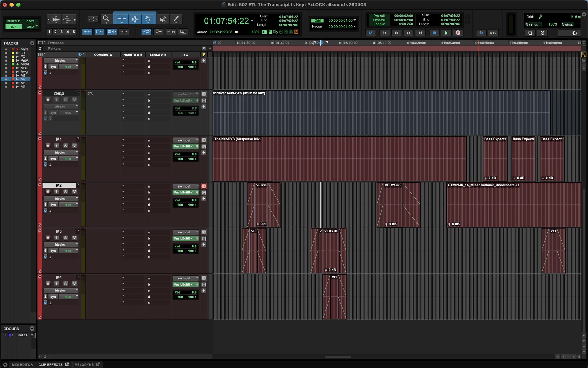
Task: Solo the M1 track
Action: [66, 146]
